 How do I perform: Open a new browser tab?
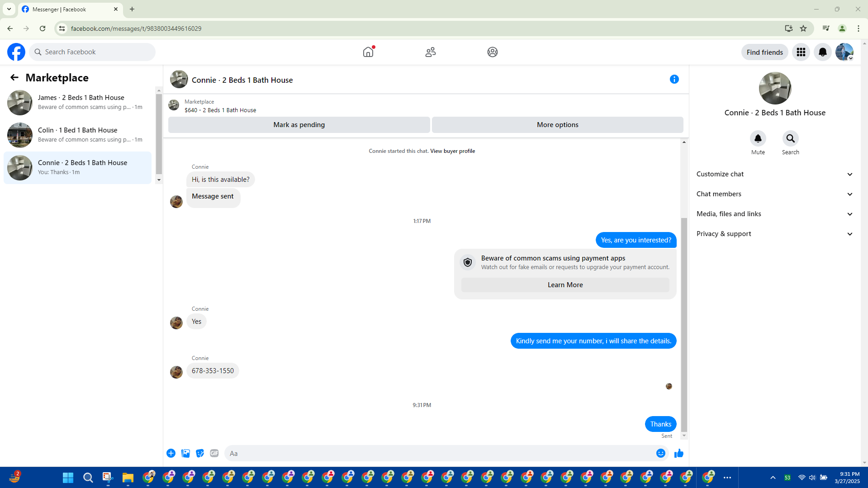132,9
